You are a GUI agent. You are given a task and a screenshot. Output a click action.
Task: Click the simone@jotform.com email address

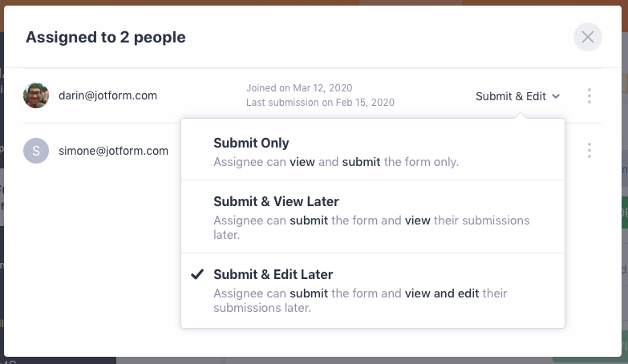click(113, 151)
